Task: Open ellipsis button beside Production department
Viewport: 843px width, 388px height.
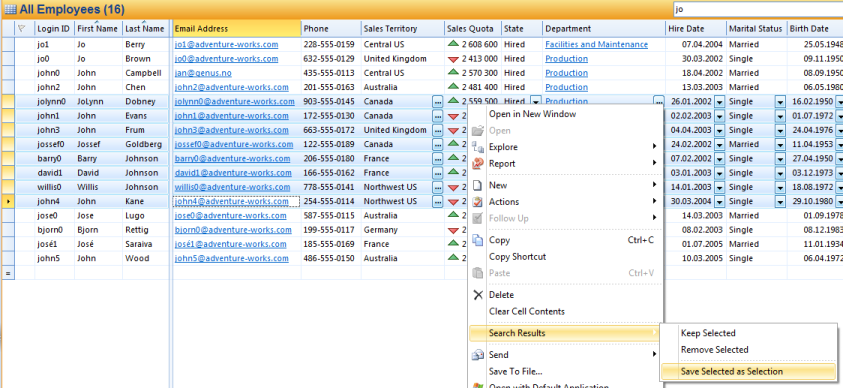Action: point(659,102)
